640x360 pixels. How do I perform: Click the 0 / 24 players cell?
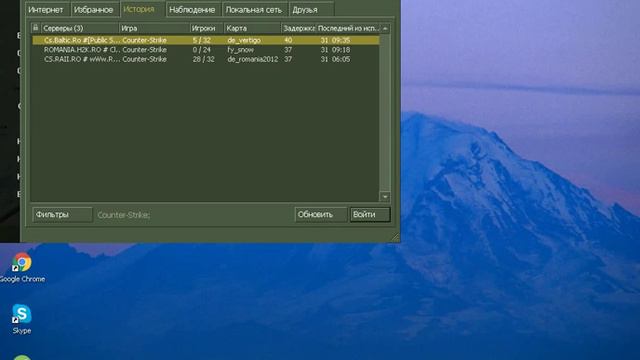coord(202,49)
